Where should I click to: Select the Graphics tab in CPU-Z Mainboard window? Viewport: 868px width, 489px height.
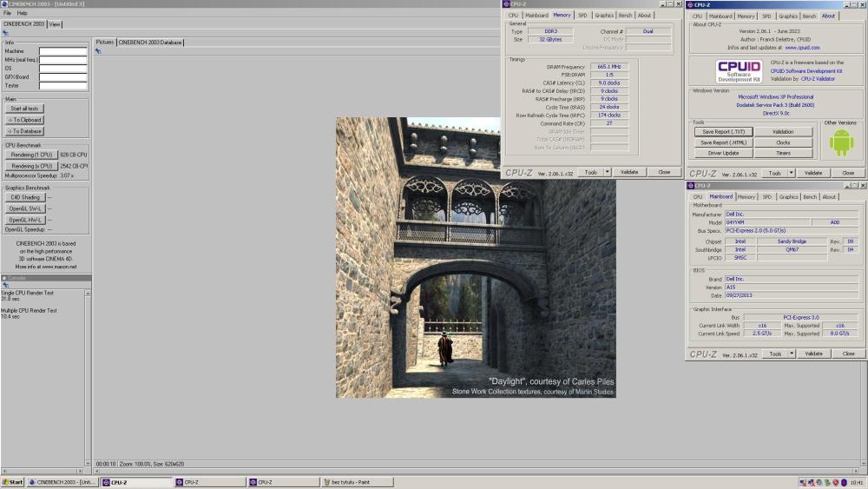(788, 196)
